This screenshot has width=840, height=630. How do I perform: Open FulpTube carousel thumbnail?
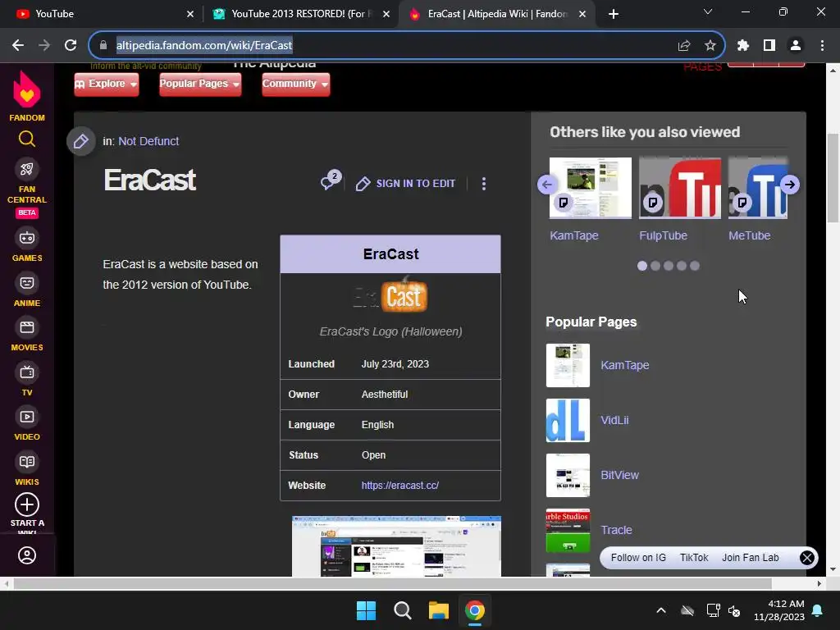(680, 188)
